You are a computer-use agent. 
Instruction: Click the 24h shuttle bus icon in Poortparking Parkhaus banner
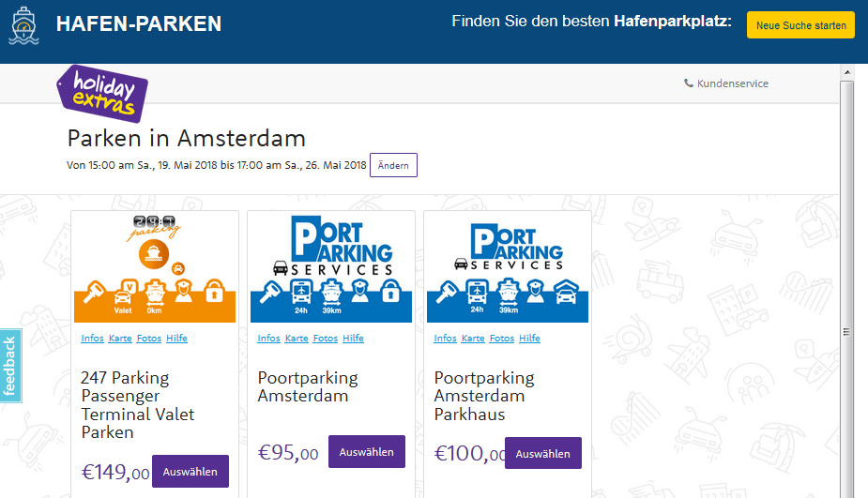[477, 295]
